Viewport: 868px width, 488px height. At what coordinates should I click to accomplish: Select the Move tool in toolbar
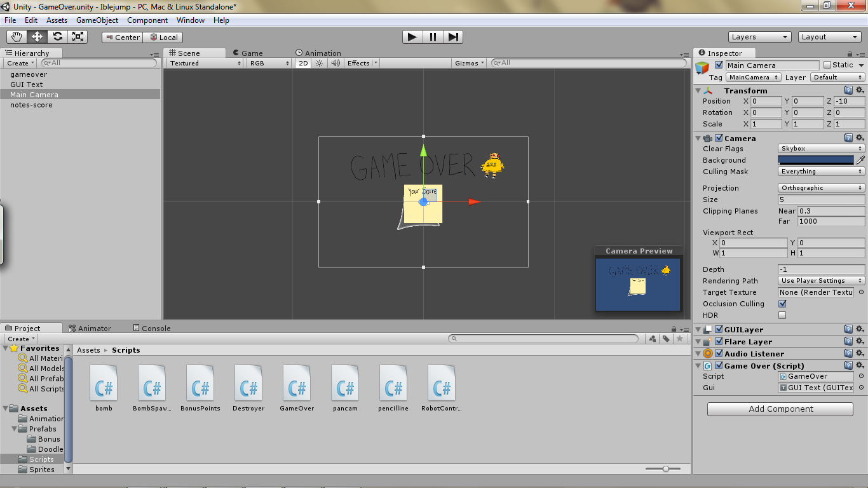point(37,37)
